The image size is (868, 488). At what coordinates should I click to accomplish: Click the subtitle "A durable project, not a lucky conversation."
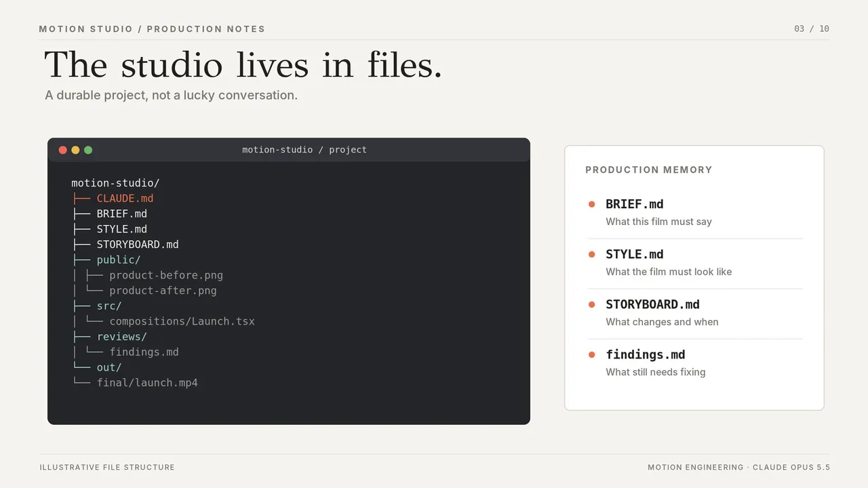tap(172, 96)
